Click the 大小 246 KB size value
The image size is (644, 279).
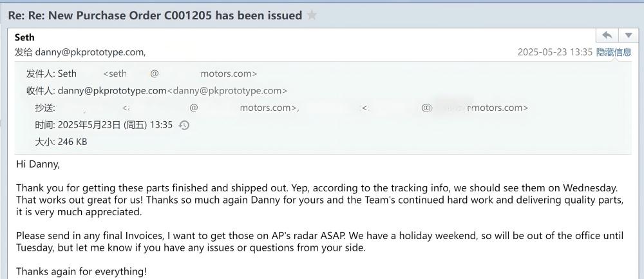point(72,142)
